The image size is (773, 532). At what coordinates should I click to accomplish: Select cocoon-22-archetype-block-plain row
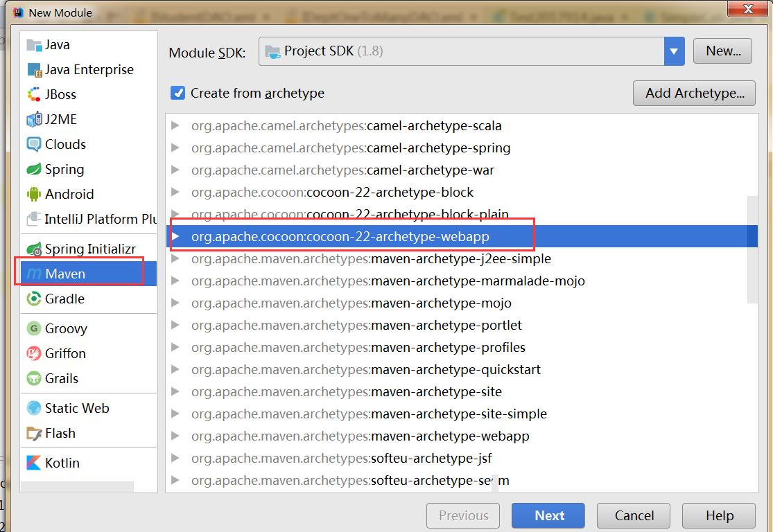tap(462, 214)
